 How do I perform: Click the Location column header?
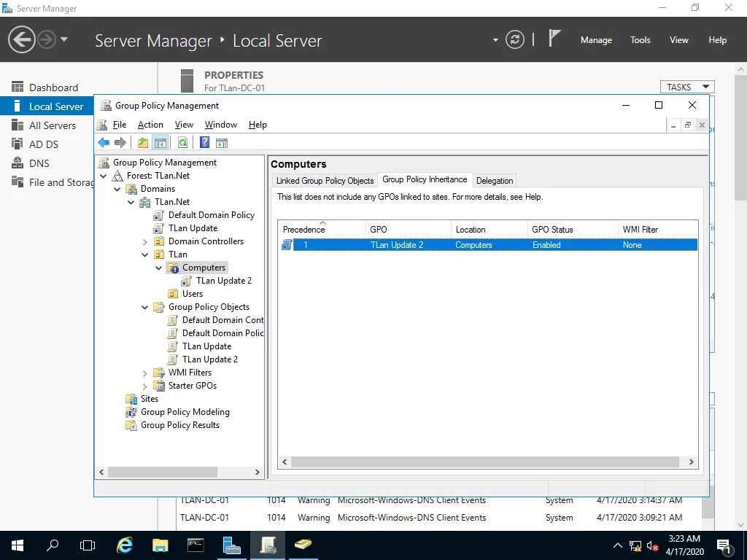coord(489,229)
